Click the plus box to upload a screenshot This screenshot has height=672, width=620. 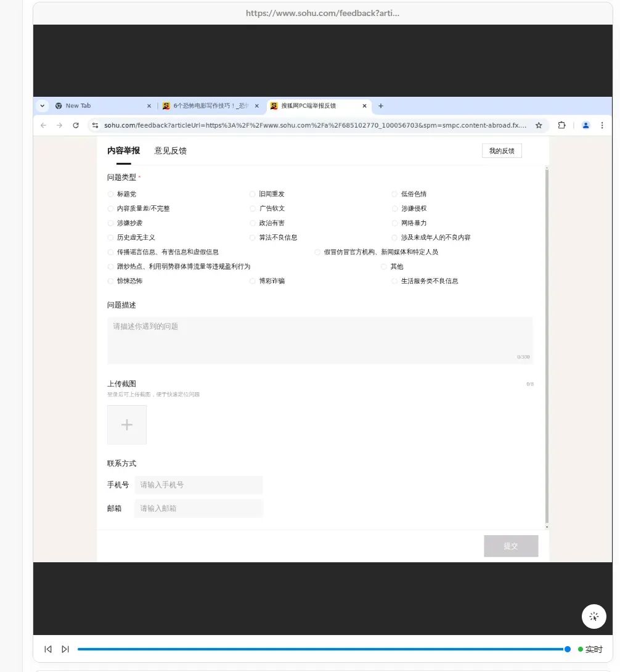pyautogui.click(x=126, y=424)
